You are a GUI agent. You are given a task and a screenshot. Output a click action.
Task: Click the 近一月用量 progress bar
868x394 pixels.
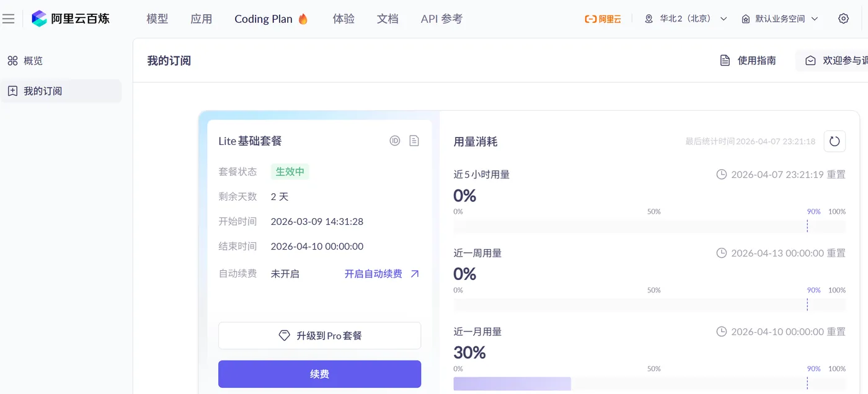649,383
